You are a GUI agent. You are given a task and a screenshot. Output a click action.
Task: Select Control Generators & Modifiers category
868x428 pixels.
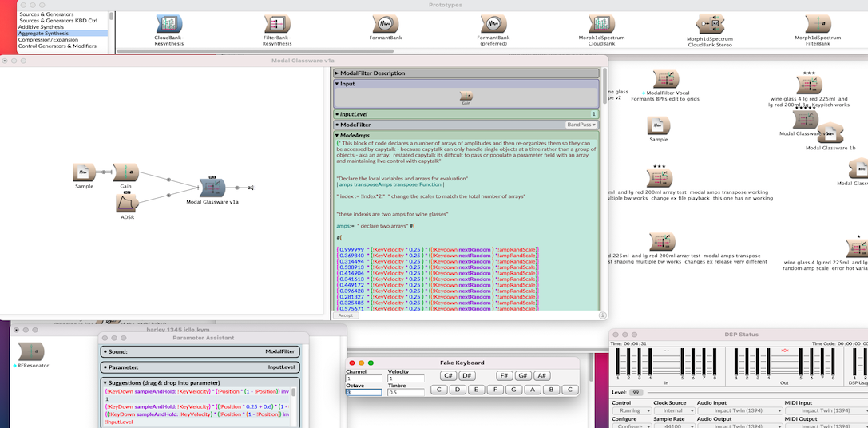(57, 46)
